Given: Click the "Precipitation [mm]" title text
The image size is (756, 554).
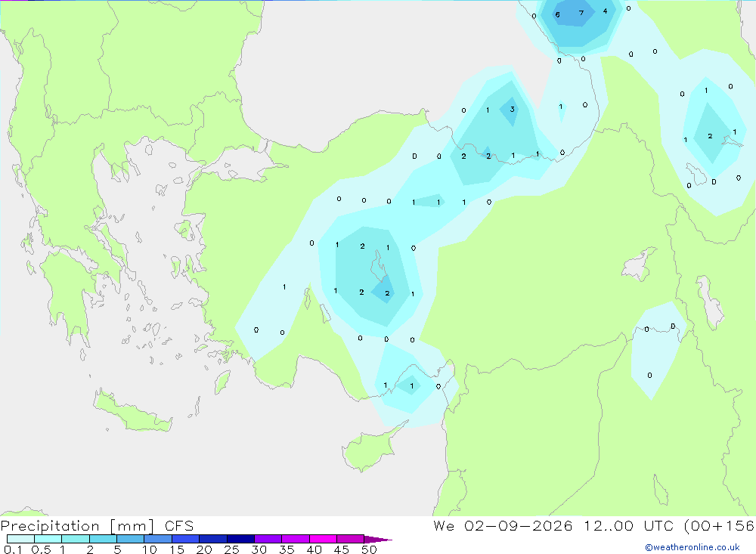Looking at the screenshot, I should pyautogui.click(x=78, y=526).
